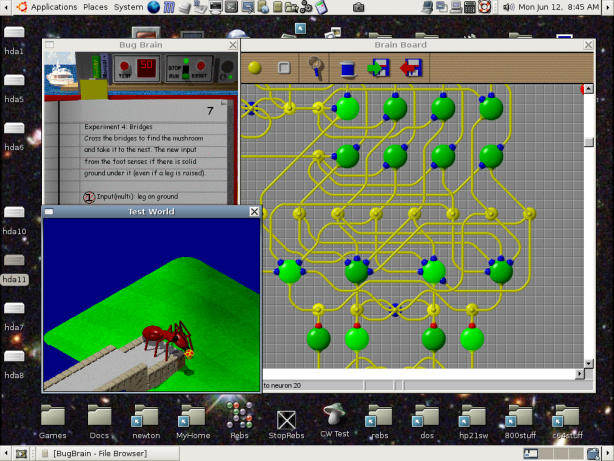Image resolution: width=614 pixels, height=461 pixels.
Task: Click the "to neuron 20" status bar text
Action: pos(282,385)
